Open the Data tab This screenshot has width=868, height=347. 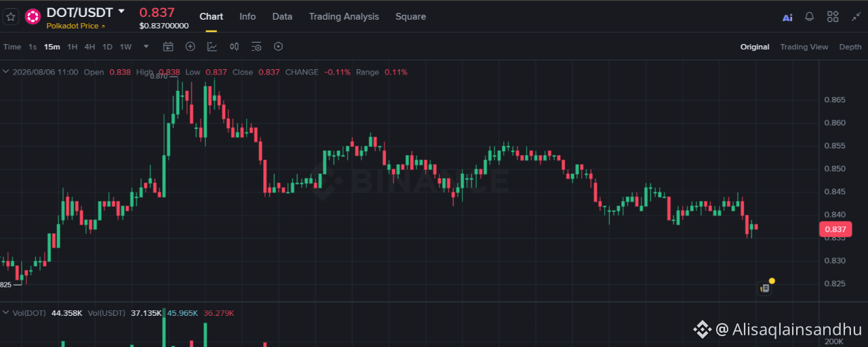[282, 16]
